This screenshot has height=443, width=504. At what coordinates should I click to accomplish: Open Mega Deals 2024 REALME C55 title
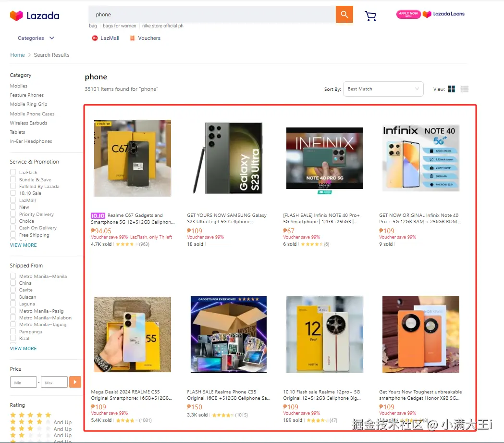(132, 395)
